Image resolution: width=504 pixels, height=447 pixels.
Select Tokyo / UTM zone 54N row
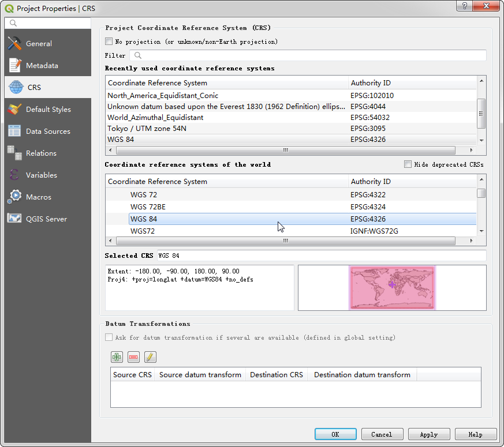pos(291,128)
